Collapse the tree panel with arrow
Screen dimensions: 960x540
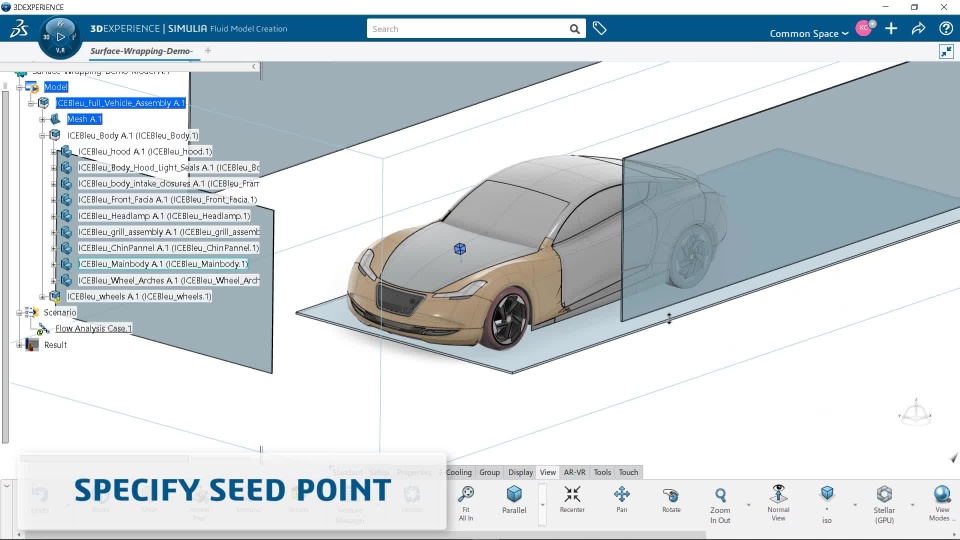pyautogui.click(x=254, y=66)
